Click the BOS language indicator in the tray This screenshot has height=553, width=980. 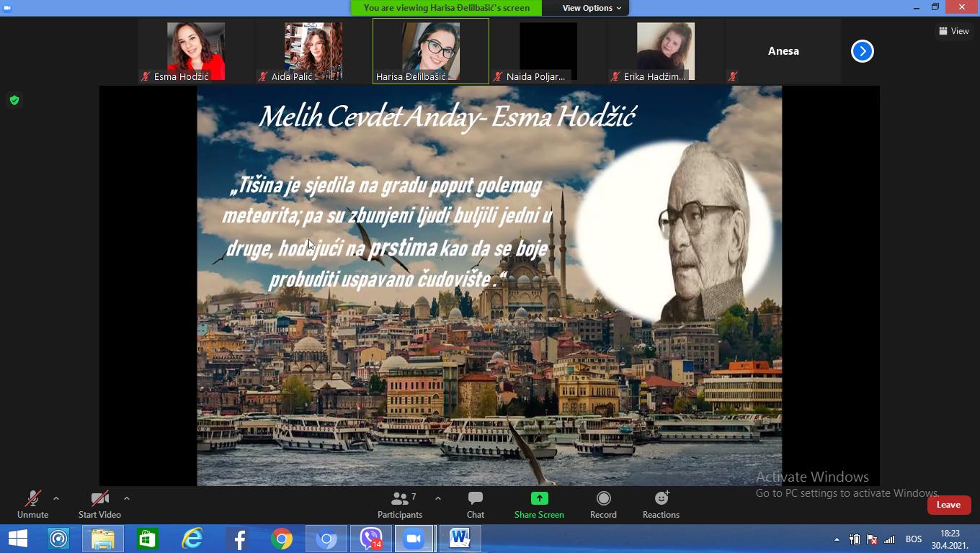tap(914, 539)
